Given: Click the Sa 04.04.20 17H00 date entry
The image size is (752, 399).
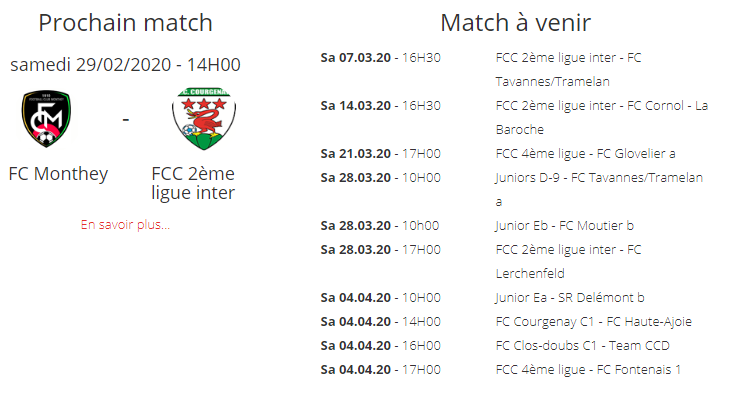Looking at the screenshot, I should [380, 369].
